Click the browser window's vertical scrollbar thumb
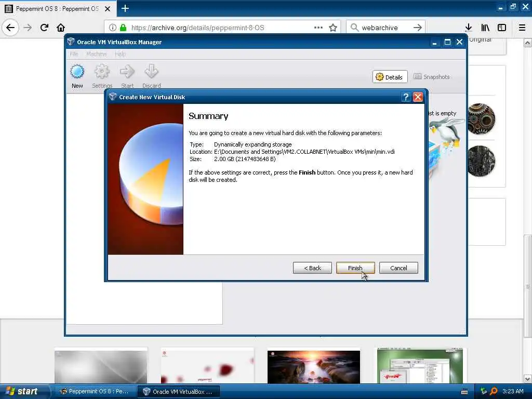 point(527,287)
